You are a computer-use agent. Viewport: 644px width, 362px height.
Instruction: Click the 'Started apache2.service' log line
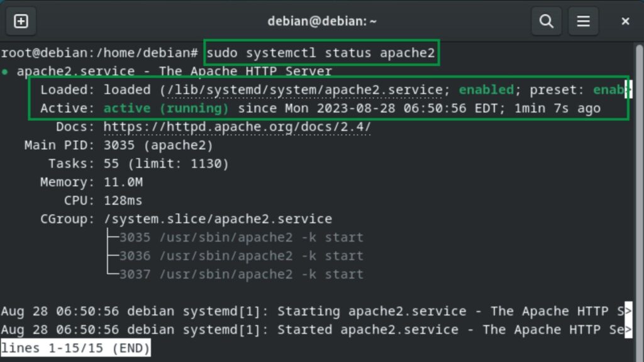pyautogui.click(x=316, y=329)
